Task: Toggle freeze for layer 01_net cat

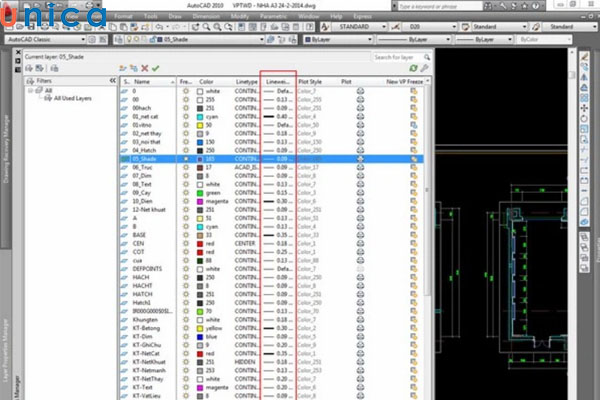Action: (x=186, y=116)
